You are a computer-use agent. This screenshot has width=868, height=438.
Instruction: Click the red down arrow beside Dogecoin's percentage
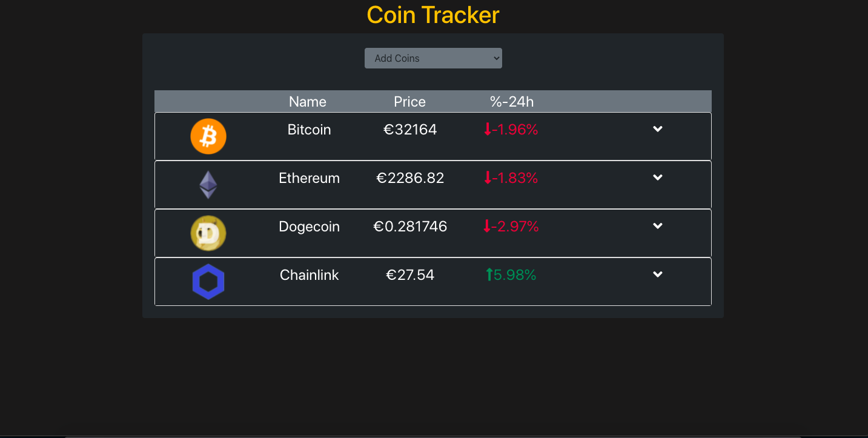tap(487, 226)
